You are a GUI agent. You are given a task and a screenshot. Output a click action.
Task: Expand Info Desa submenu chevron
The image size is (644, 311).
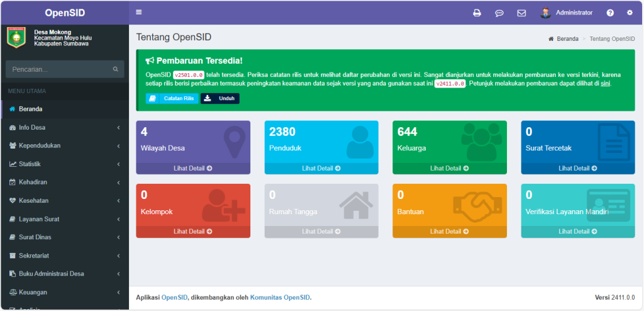click(118, 128)
